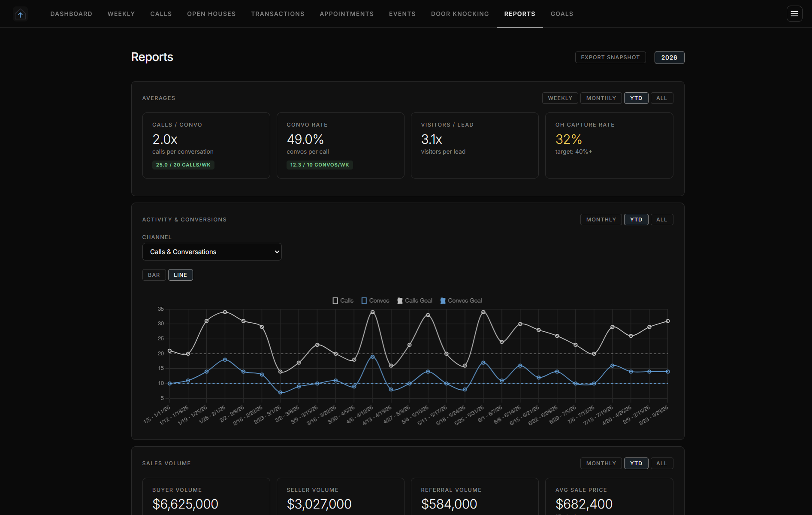
Task: Click the OH Capture Rate 32% value
Action: pos(569,139)
